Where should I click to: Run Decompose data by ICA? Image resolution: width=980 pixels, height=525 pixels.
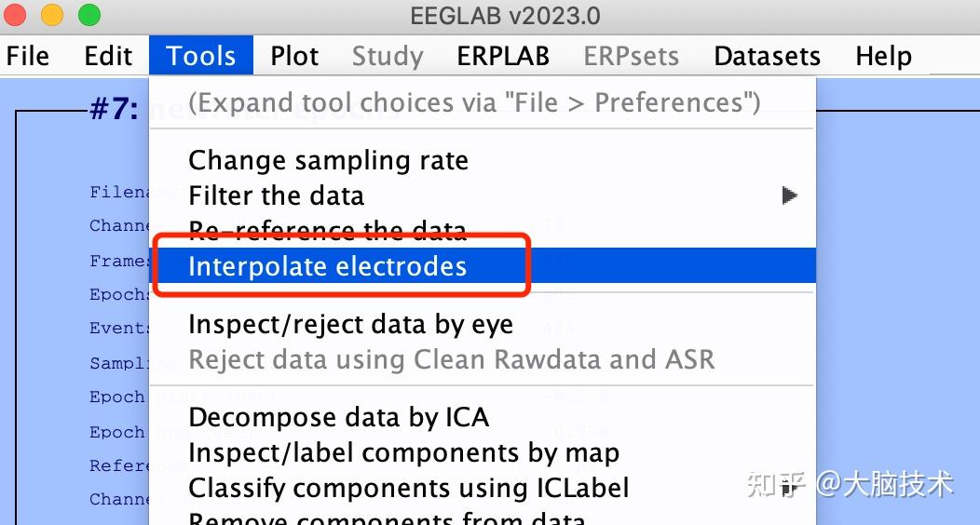click(338, 417)
